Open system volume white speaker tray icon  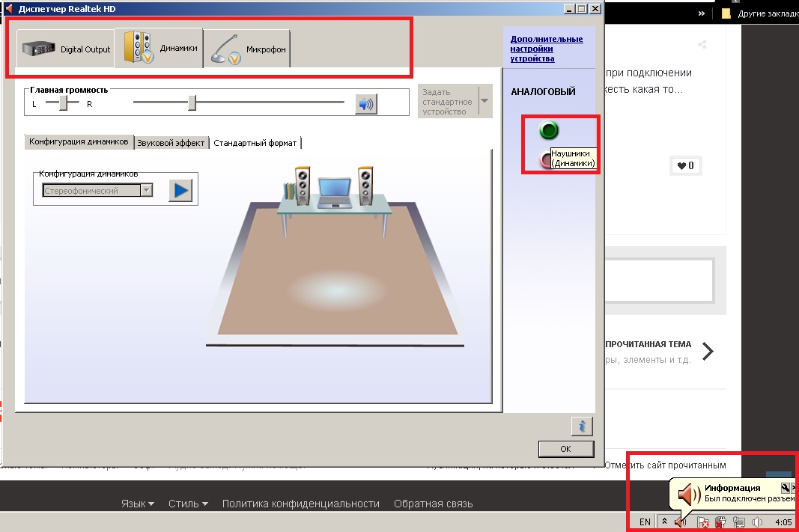point(757,522)
